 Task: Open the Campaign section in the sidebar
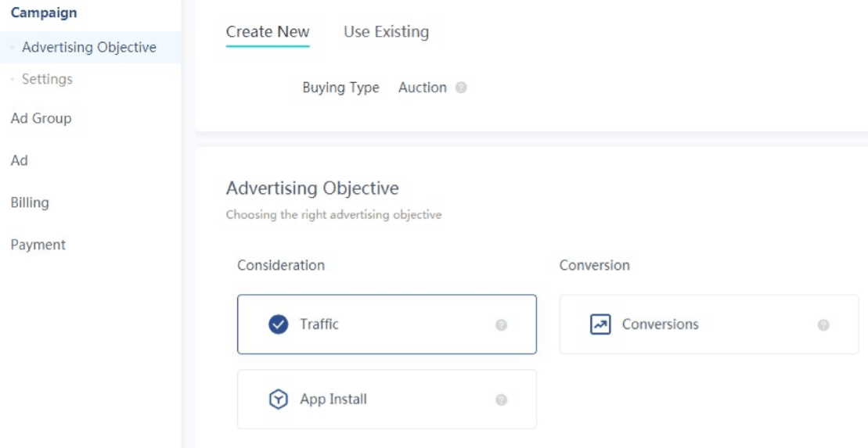pyautogui.click(x=44, y=13)
